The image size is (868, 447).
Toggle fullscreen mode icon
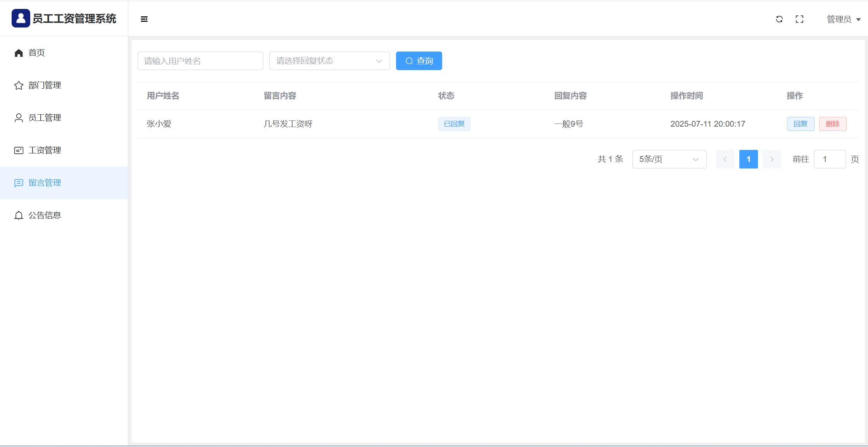(x=799, y=19)
